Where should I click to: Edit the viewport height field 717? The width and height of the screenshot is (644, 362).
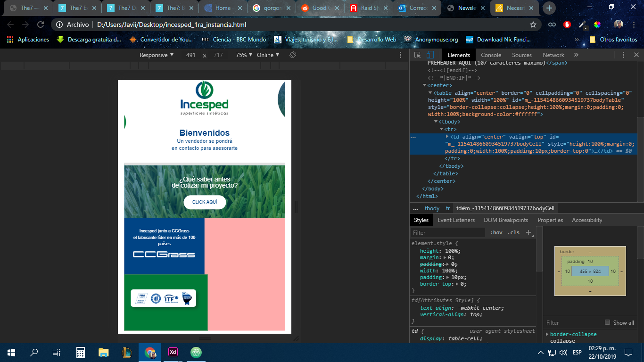pos(218,55)
